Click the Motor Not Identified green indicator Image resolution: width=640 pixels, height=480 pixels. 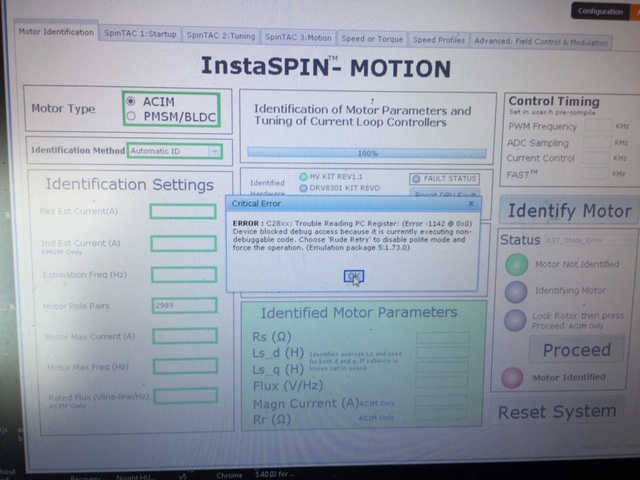(x=517, y=264)
